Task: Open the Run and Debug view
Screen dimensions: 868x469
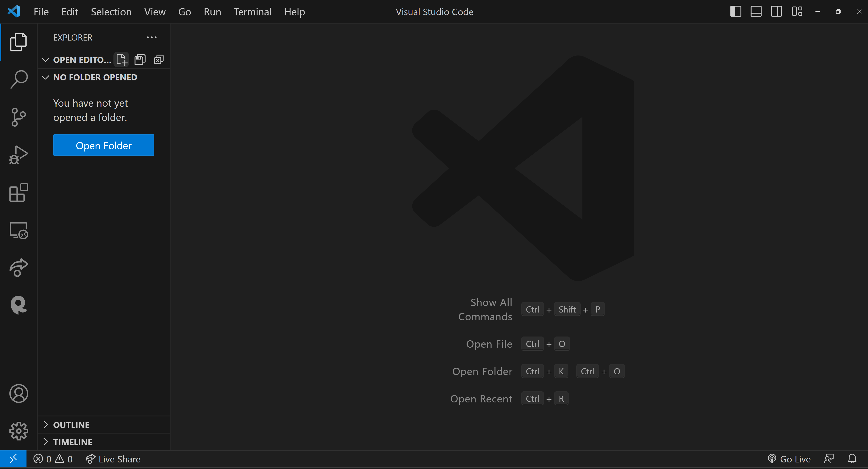Action: (x=19, y=155)
